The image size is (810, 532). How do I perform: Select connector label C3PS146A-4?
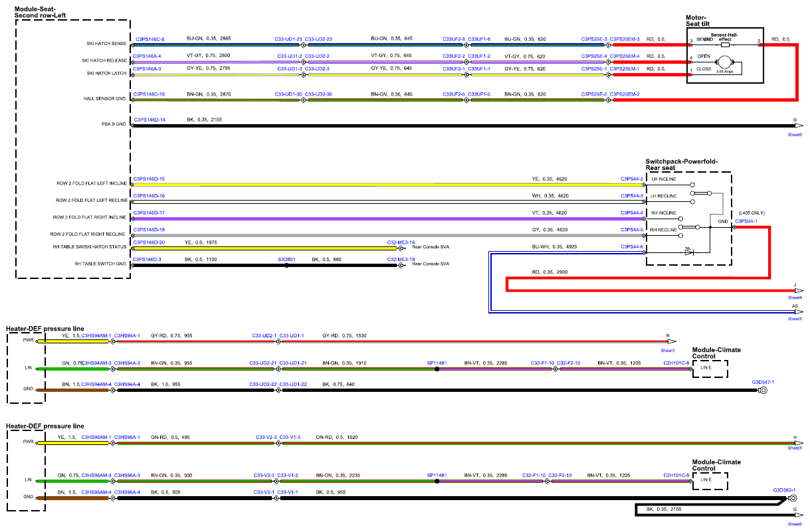(x=148, y=56)
